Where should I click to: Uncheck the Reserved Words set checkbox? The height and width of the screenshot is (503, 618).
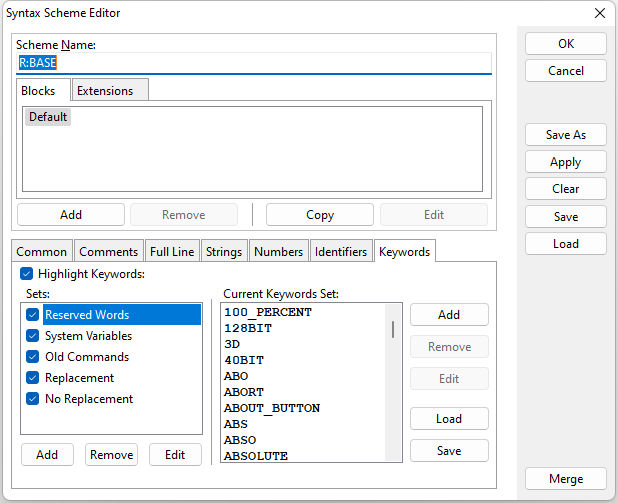tap(32, 315)
